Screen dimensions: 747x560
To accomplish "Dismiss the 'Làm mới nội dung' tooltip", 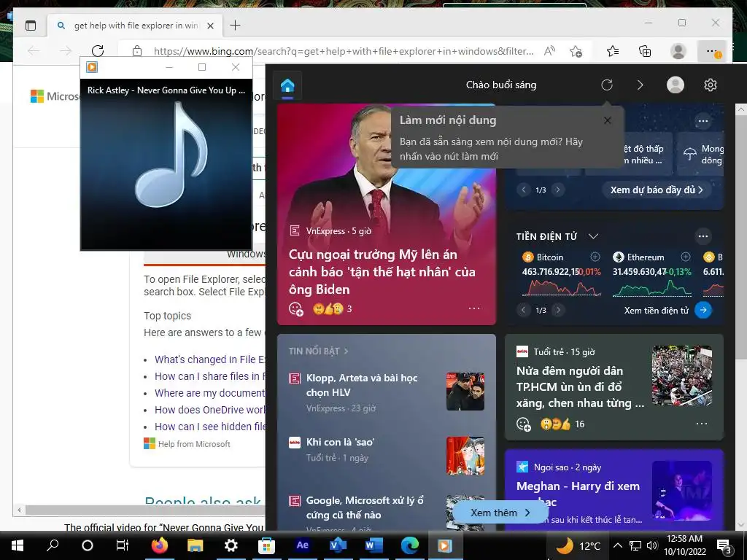I will pyautogui.click(x=608, y=120).
